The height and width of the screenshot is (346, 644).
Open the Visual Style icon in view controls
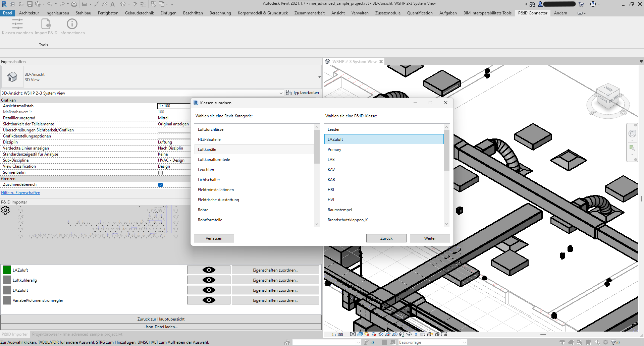tap(360, 334)
